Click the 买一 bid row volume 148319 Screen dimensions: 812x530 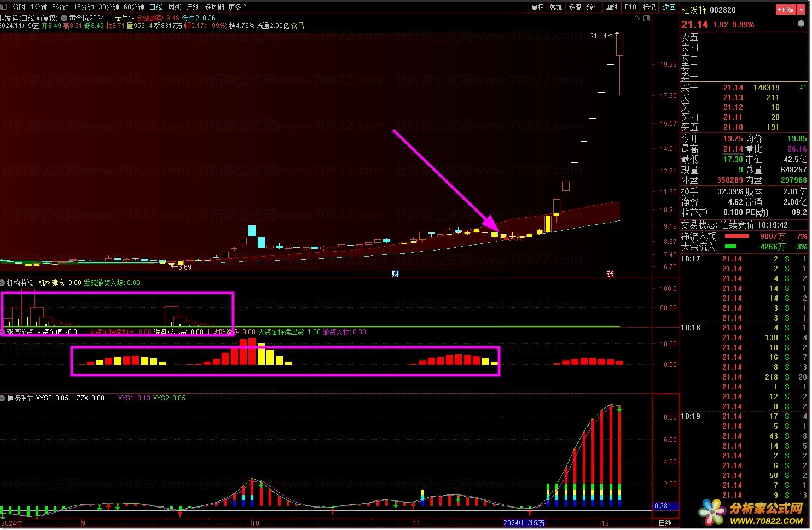pos(766,88)
